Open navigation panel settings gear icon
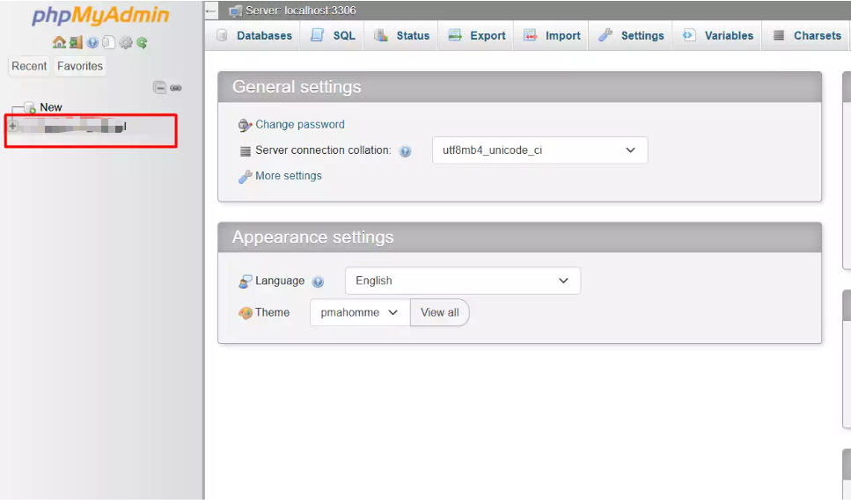Screen dimensions: 851x504 126,42
